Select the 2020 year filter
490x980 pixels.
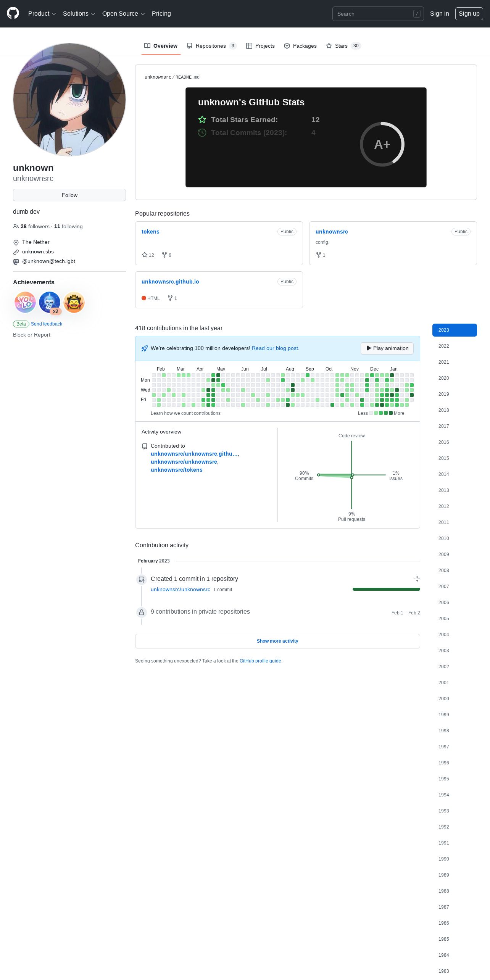pyautogui.click(x=455, y=378)
